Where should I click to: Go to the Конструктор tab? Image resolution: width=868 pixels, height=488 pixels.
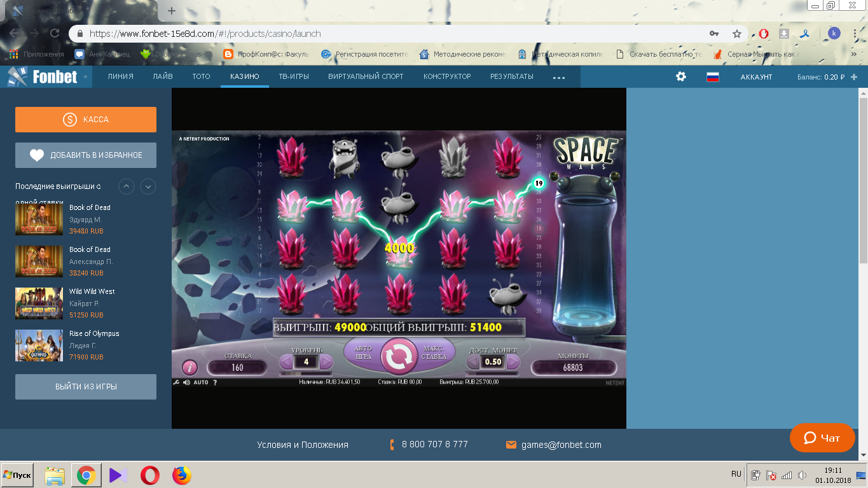pyautogui.click(x=447, y=76)
